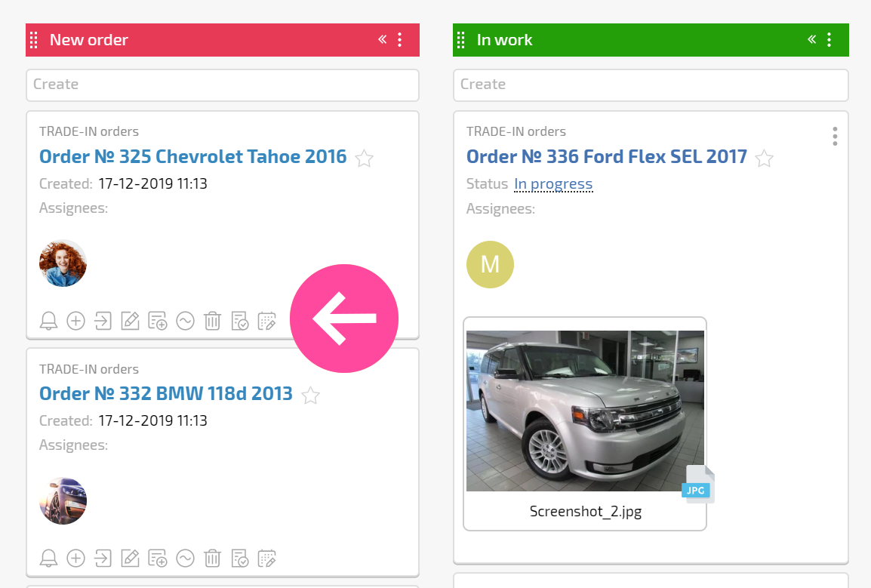Open Order № 332 BMW 118d 2013

[166, 393]
